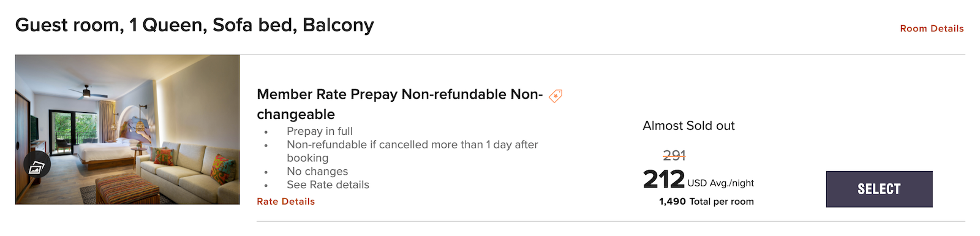Click the No changes bullet text

coord(317,172)
